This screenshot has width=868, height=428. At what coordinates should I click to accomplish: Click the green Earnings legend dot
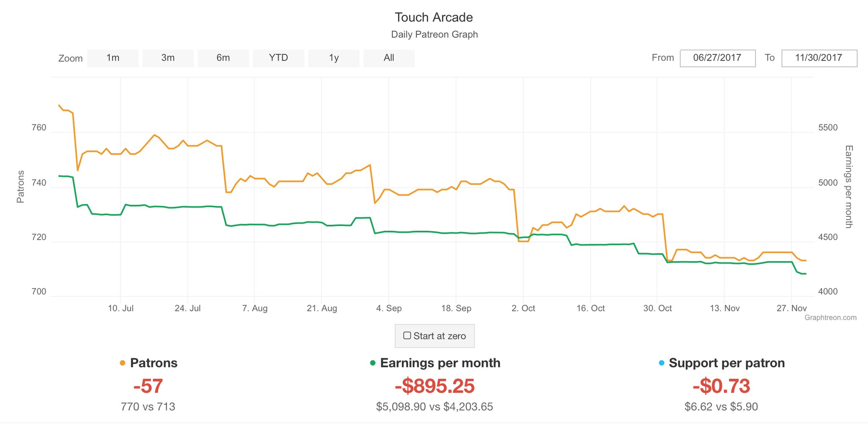point(373,363)
